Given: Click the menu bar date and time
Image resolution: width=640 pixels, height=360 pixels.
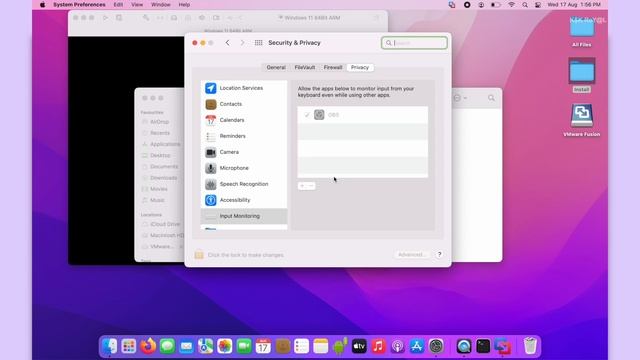Looking at the screenshot, I should [573, 5].
